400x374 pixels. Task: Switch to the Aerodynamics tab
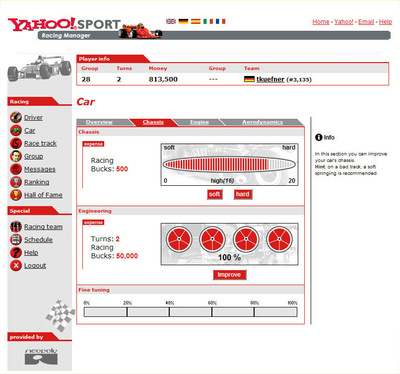(x=262, y=122)
